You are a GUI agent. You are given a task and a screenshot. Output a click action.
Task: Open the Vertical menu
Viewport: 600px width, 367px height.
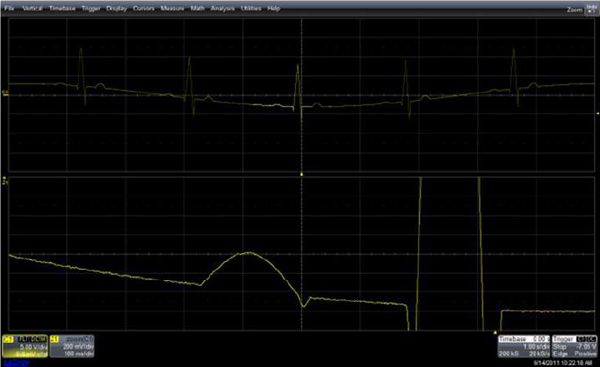32,8
